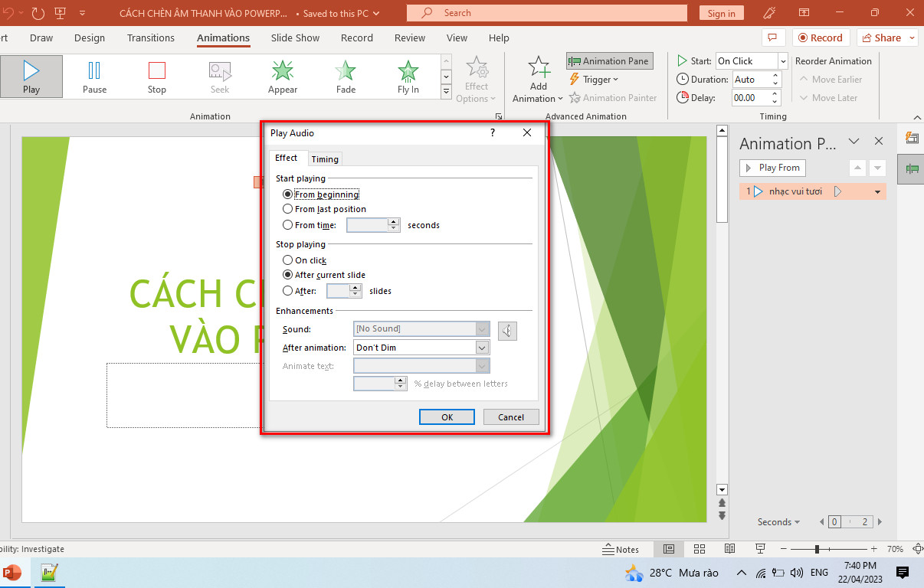Select the From beginning radio button

tap(287, 194)
